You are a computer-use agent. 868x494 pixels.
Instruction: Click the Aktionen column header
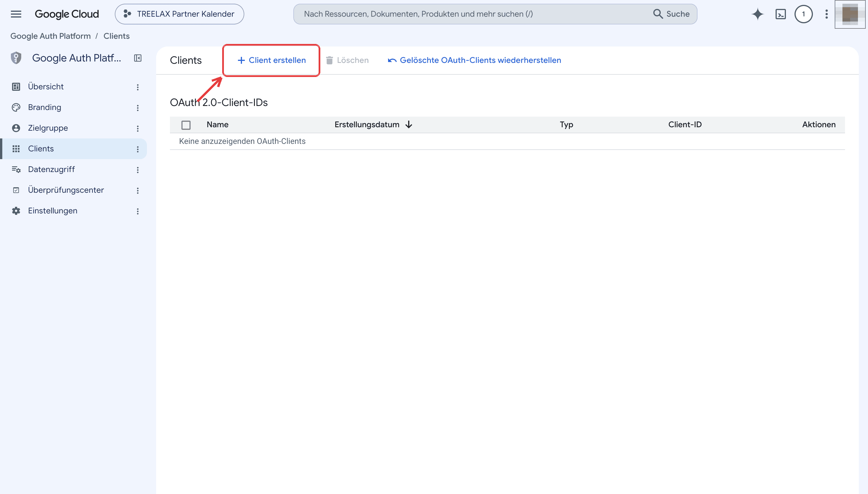(819, 125)
